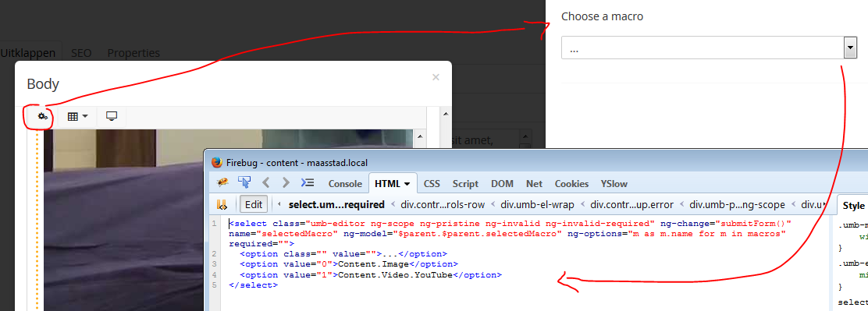
Task: Click the break on mutate icon
Action: (x=222, y=204)
